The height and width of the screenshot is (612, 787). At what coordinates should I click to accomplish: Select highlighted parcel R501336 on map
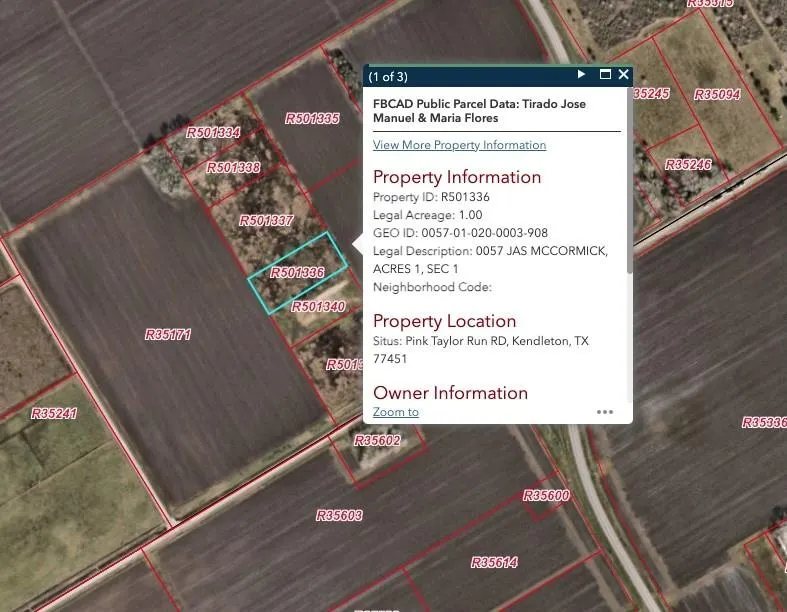tap(297, 272)
